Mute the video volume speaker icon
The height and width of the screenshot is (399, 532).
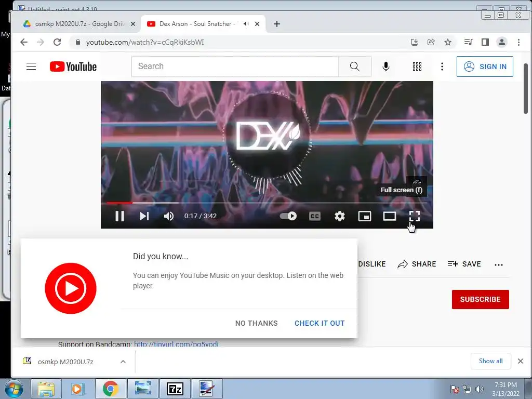coord(169,216)
